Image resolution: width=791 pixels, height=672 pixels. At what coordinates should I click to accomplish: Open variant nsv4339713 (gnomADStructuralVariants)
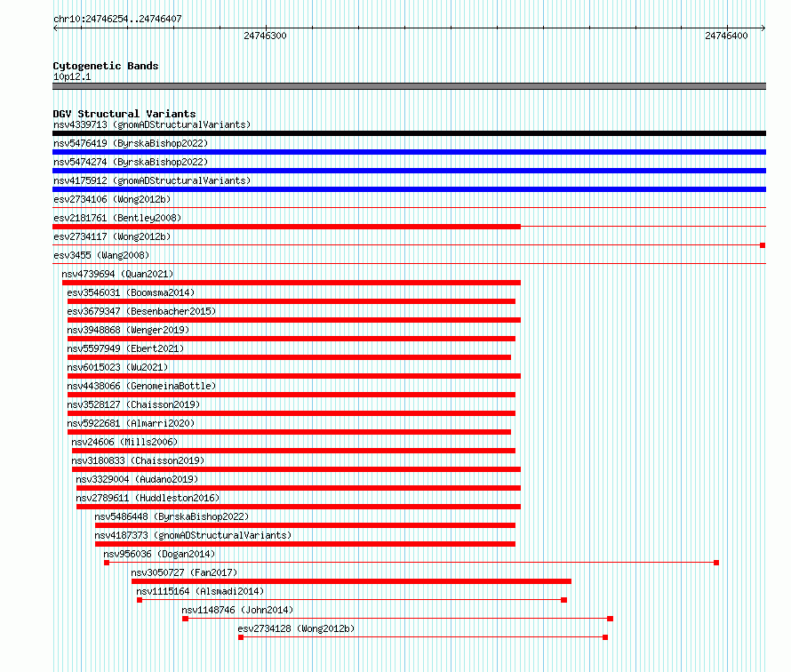click(x=152, y=124)
